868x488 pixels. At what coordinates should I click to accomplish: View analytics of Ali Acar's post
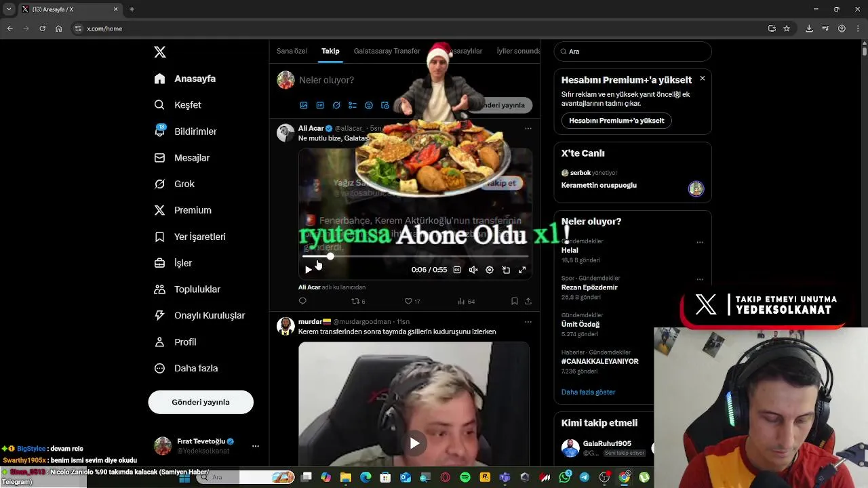467,301
